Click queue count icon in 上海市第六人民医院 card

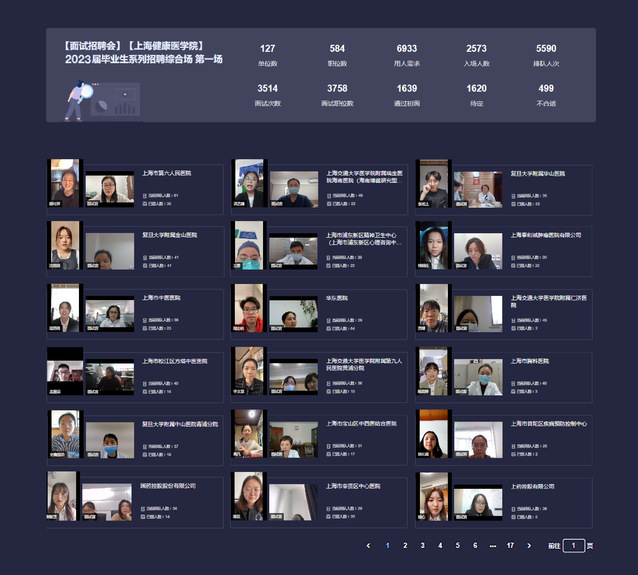(144, 195)
